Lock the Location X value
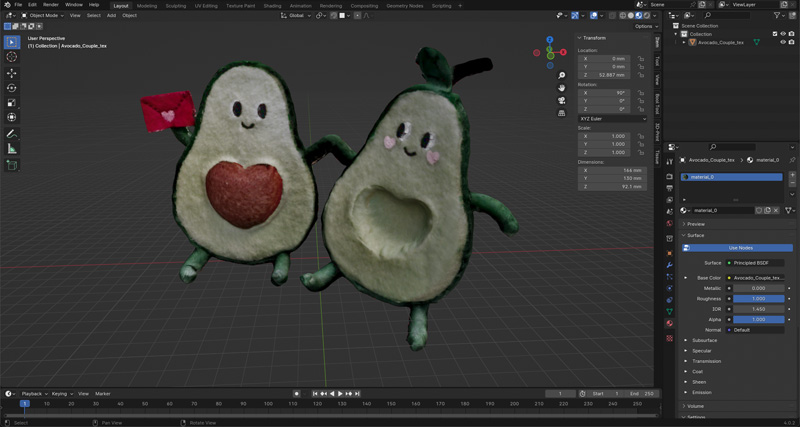The width and height of the screenshot is (800, 427). pos(640,59)
